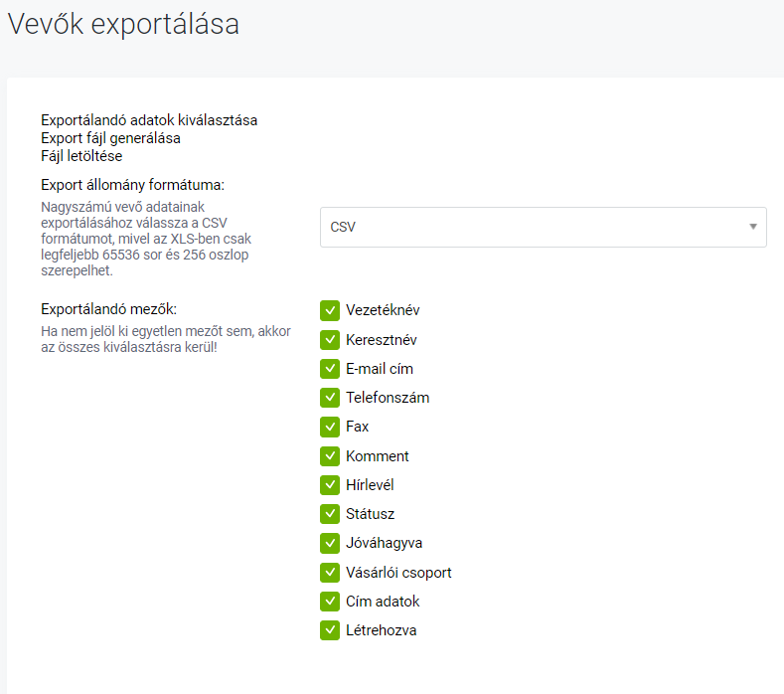This screenshot has height=694, width=784.
Task: Select the Fájl letöltése step
Action: point(81,156)
